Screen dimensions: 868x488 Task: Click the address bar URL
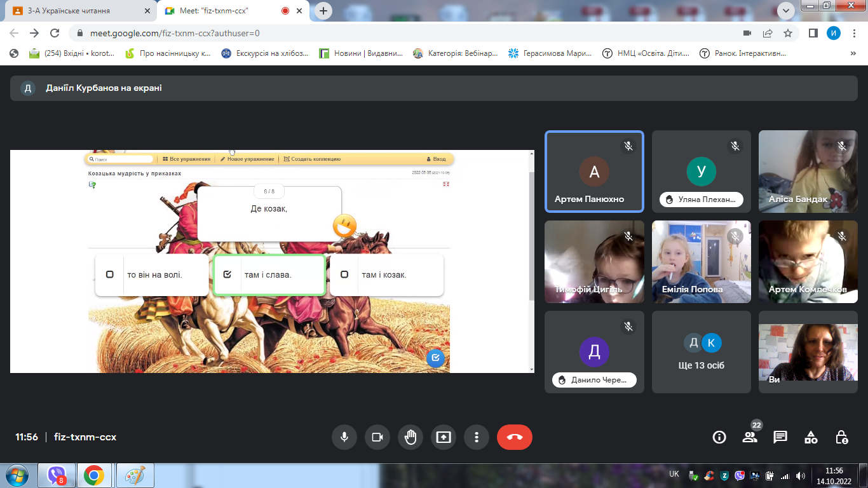coord(175,33)
